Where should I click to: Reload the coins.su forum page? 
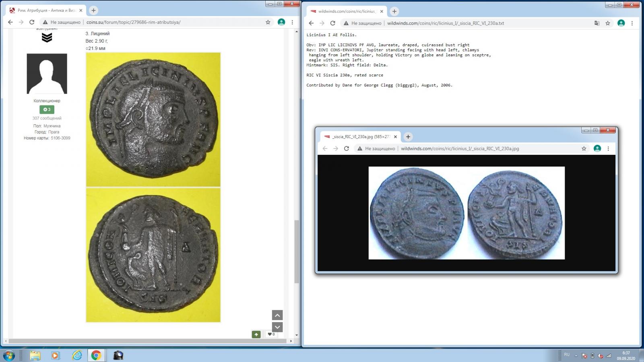point(32,22)
